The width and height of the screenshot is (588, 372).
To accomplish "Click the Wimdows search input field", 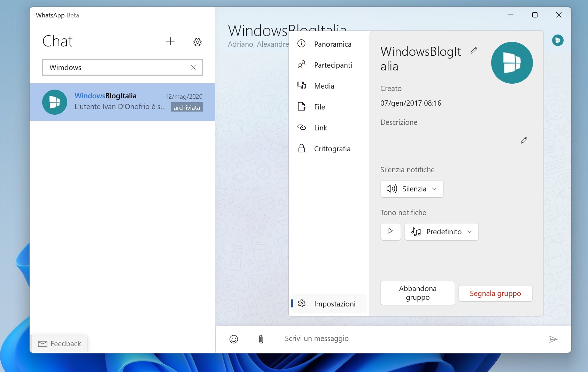I will (x=122, y=67).
